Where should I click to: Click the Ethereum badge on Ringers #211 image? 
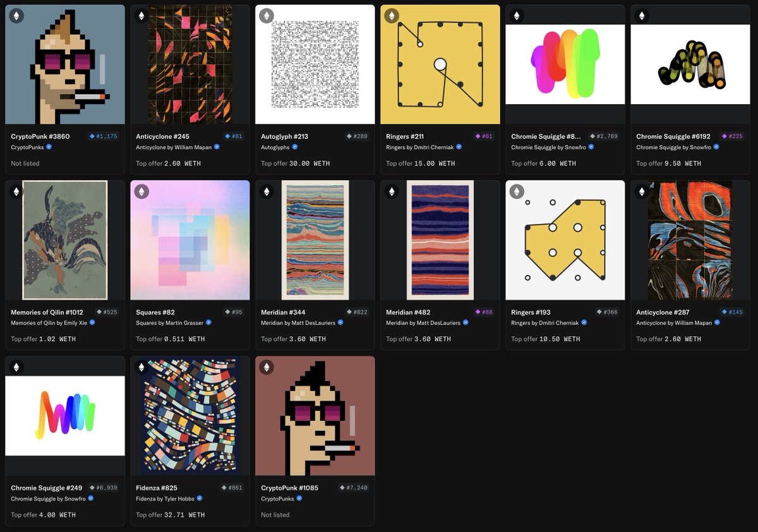tap(392, 16)
